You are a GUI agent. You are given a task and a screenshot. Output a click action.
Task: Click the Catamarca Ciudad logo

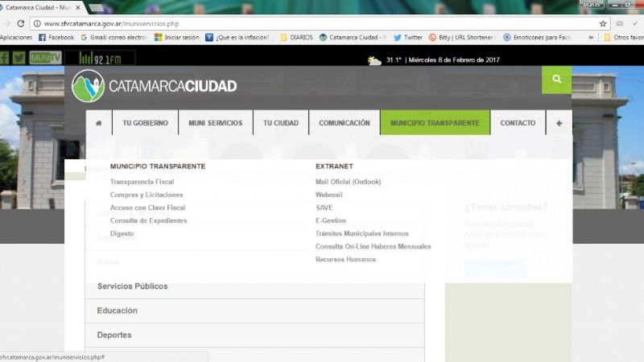point(155,86)
